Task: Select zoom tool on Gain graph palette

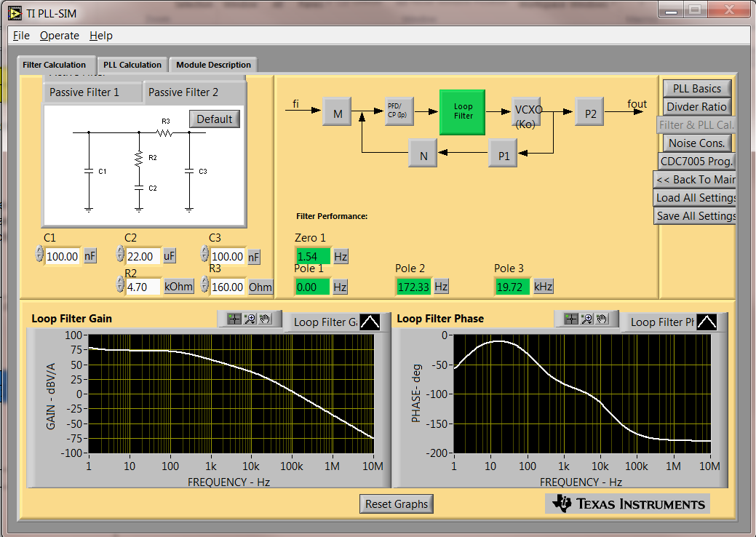Action: pos(250,319)
